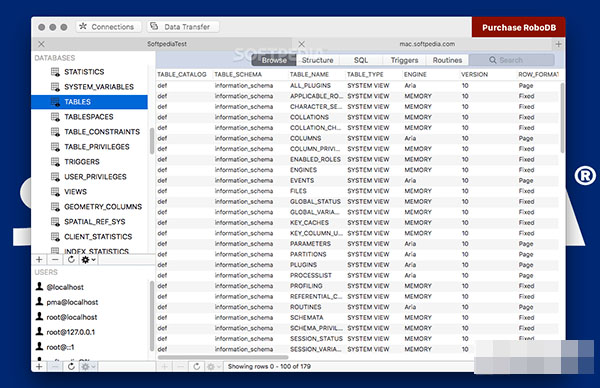Click the user icon beside root@localhost
Screen dimensions: 600x388
(39, 316)
